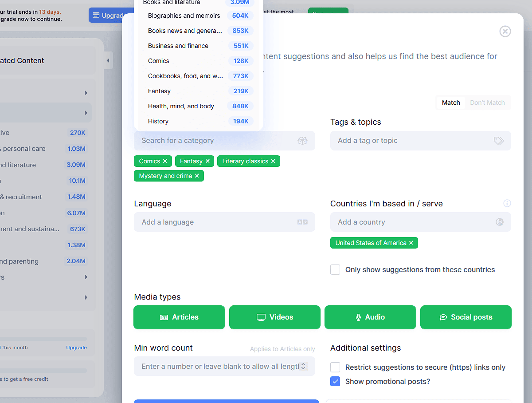
Task: Remove the Literary classics tag
Action: point(273,161)
